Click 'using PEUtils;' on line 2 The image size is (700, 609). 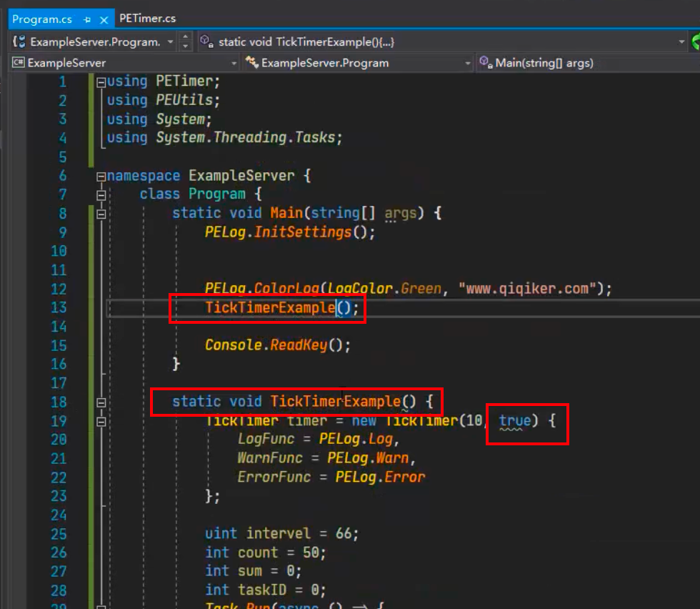tap(164, 100)
